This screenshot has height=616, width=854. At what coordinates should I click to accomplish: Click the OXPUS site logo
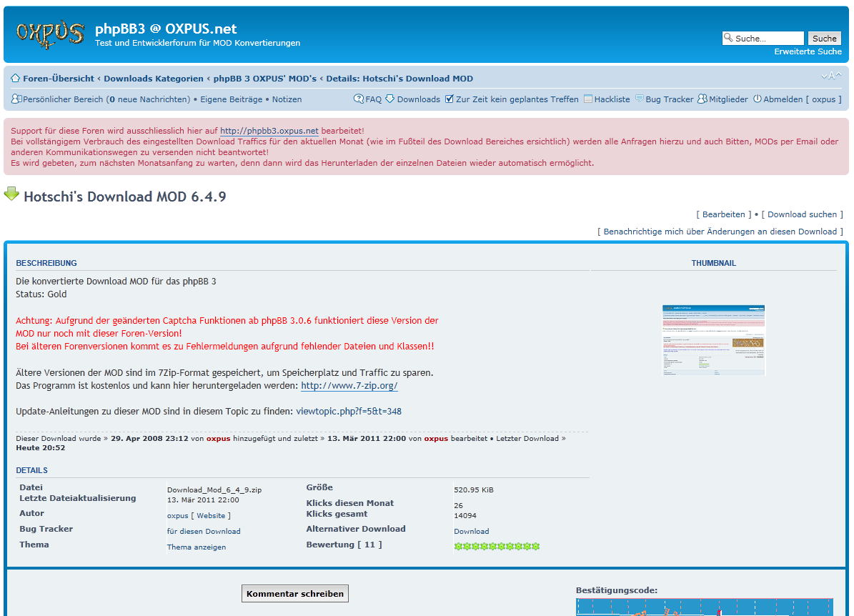pyautogui.click(x=49, y=34)
